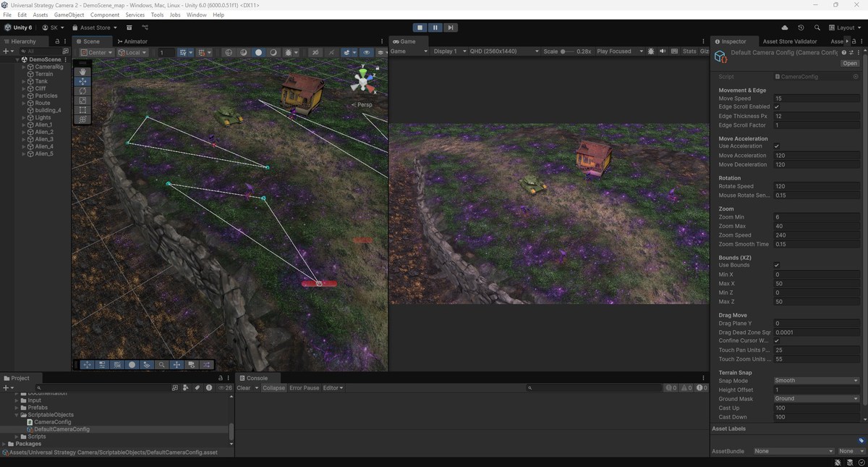Toggle the Edge Scroll Enabled checkbox
The width and height of the screenshot is (868, 467).
click(x=777, y=107)
